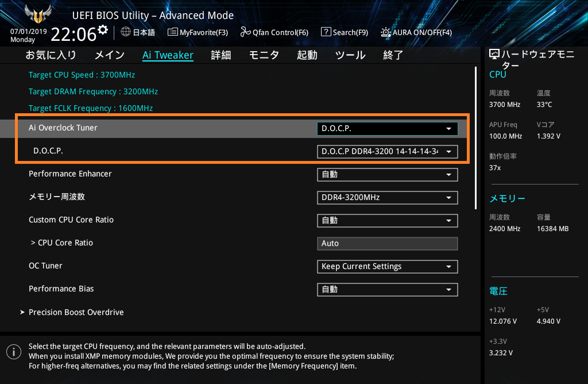Click the 日本語 language label
Image resolution: width=588 pixels, height=384 pixels.
tap(144, 32)
